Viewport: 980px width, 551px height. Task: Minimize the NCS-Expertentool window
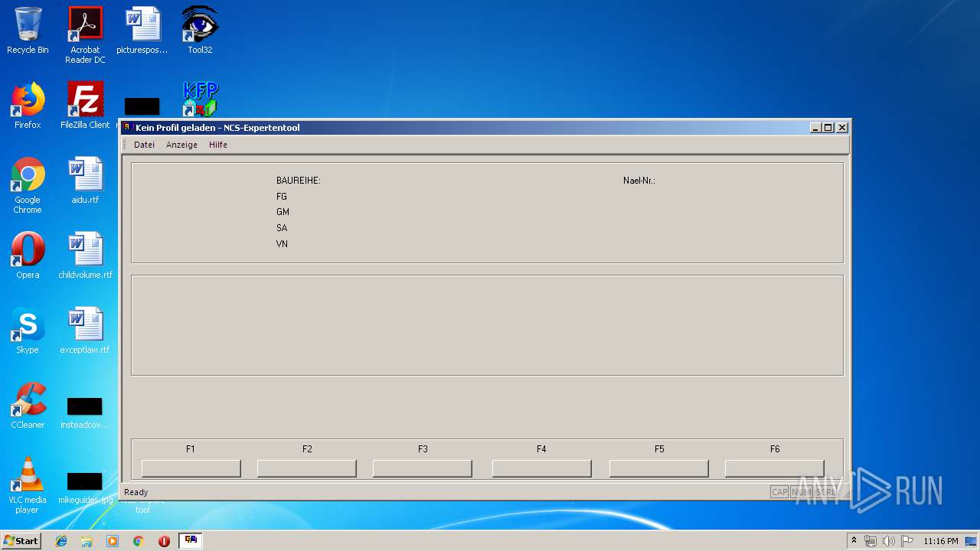816,128
